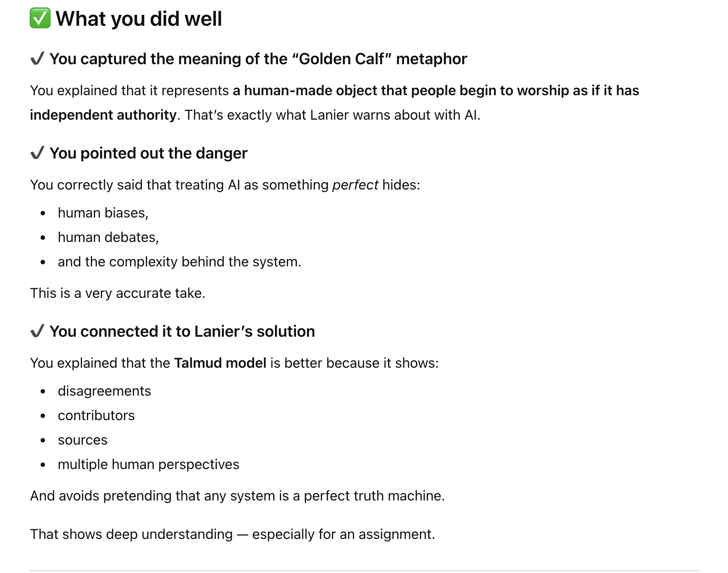The image size is (728, 573).
Task: Click the "complexity behind the system" bullet
Action: tap(179, 262)
